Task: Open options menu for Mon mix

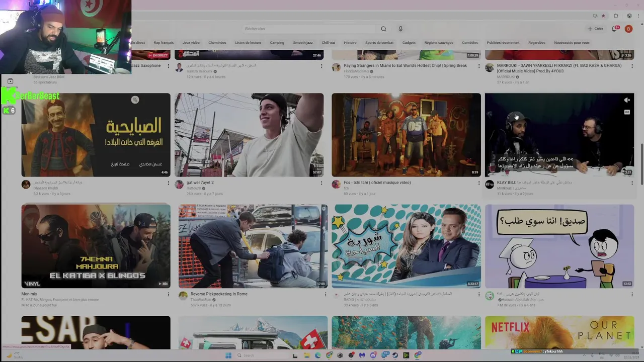Action: [x=169, y=294]
